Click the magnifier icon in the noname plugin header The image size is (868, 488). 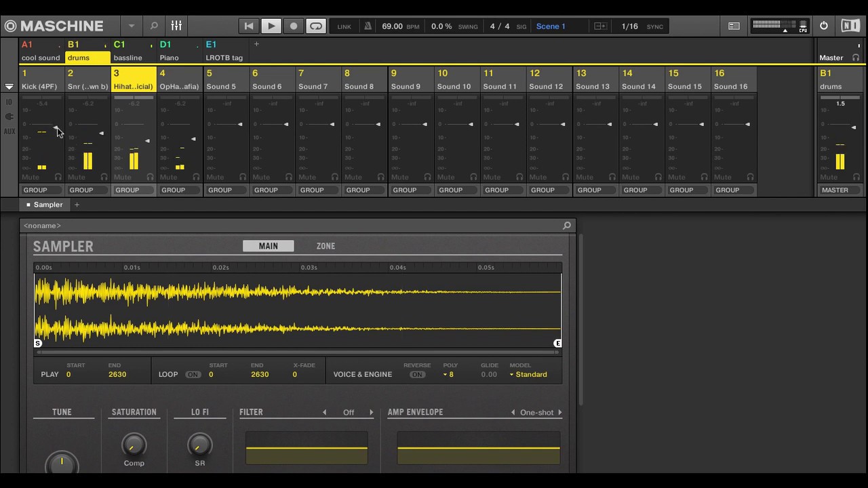[567, 226]
